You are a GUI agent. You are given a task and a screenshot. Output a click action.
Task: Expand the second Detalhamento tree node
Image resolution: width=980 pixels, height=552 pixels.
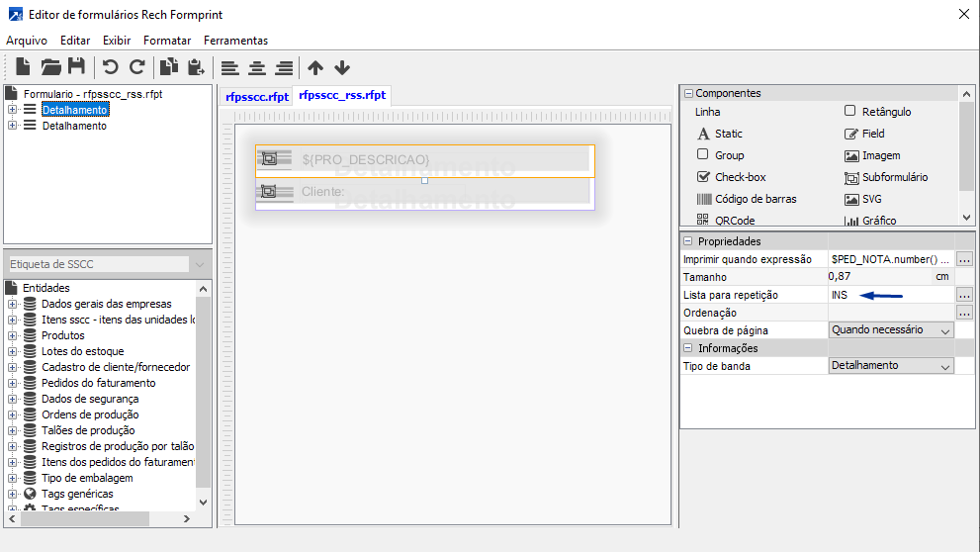coord(12,126)
